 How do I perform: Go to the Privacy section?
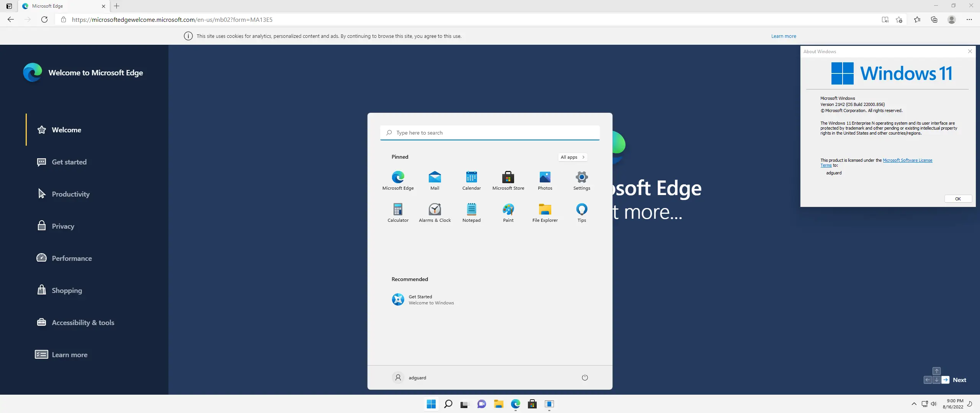click(x=63, y=226)
